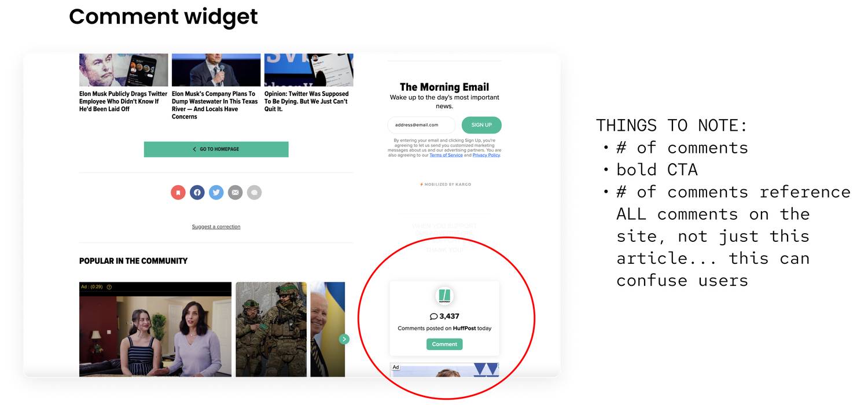Open Opinion: Twitter Was Supposed To Be Dying
The width and height of the screenshot is (868, 405).
(307, 101)
